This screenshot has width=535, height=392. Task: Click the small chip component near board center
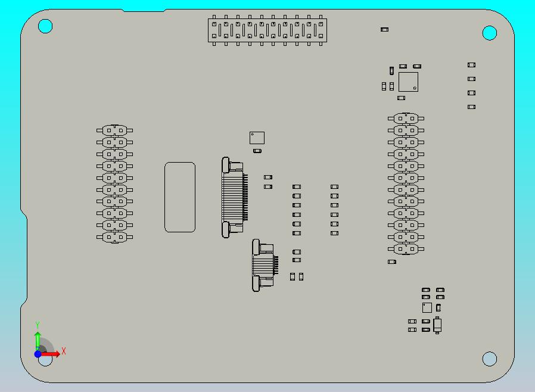[256, 137]
